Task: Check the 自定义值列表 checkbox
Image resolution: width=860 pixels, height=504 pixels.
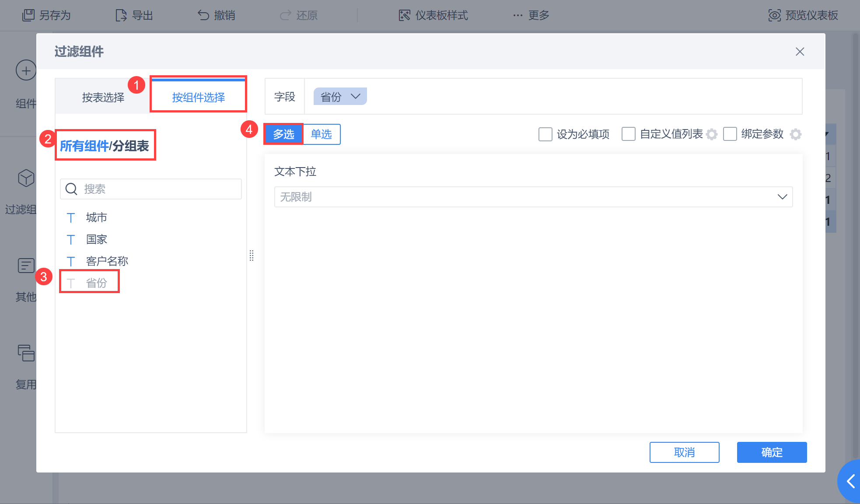Action: tap(629, 134)
